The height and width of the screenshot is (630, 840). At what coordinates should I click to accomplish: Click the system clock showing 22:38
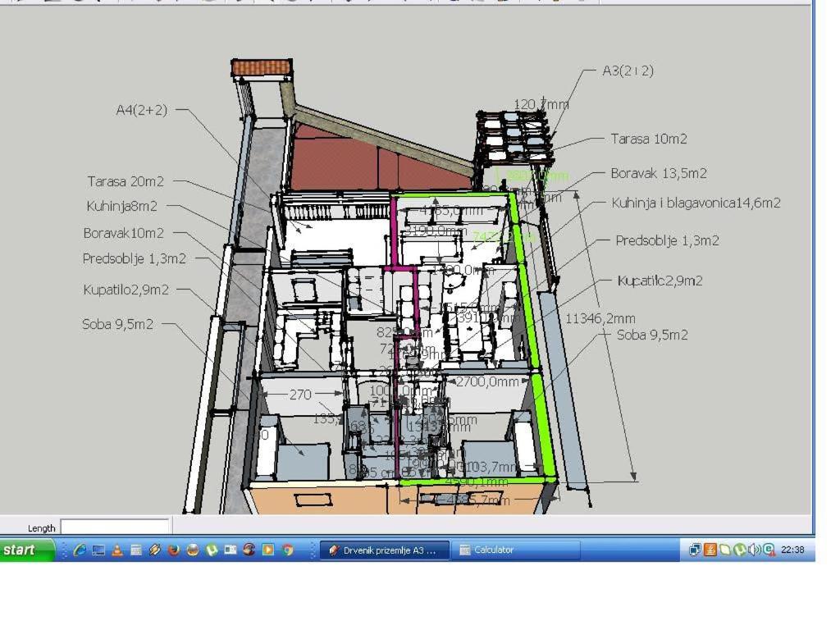792,550
